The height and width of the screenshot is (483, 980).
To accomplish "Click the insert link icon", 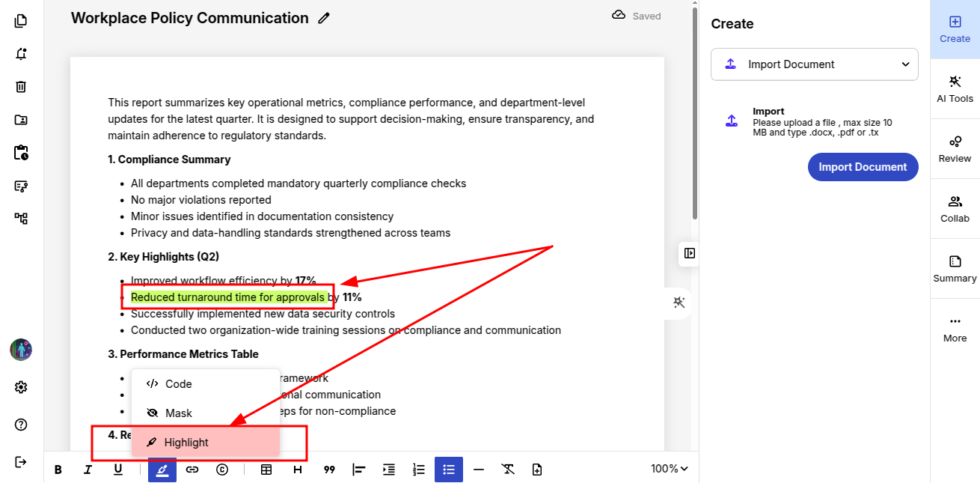I will 192,470.
